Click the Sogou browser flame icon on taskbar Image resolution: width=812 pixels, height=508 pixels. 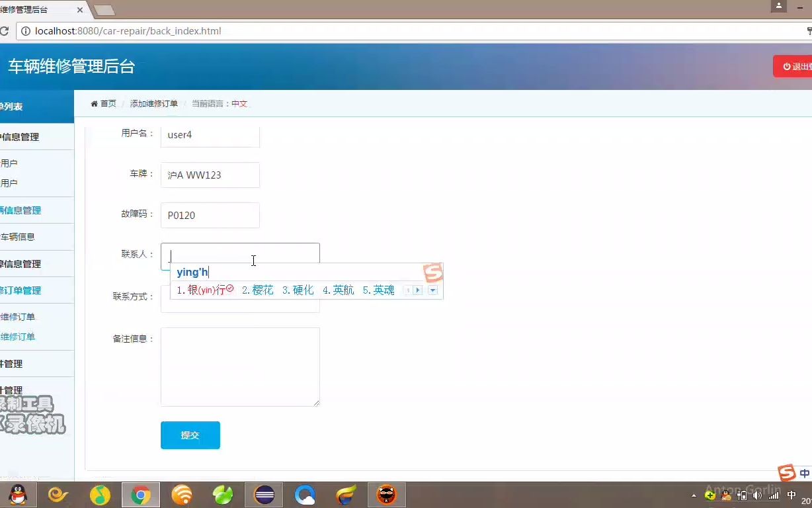345,495
